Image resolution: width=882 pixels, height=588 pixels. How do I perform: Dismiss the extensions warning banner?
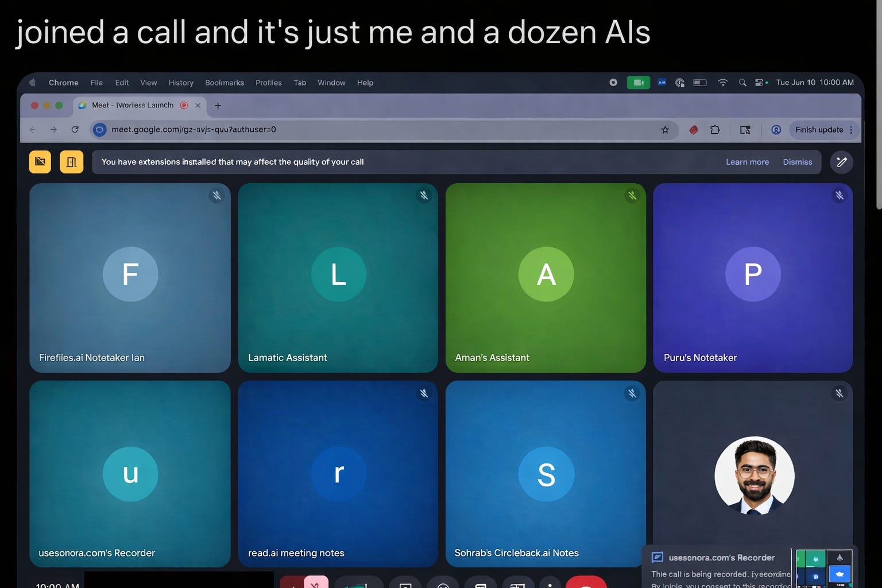click(x=798, y=162)
